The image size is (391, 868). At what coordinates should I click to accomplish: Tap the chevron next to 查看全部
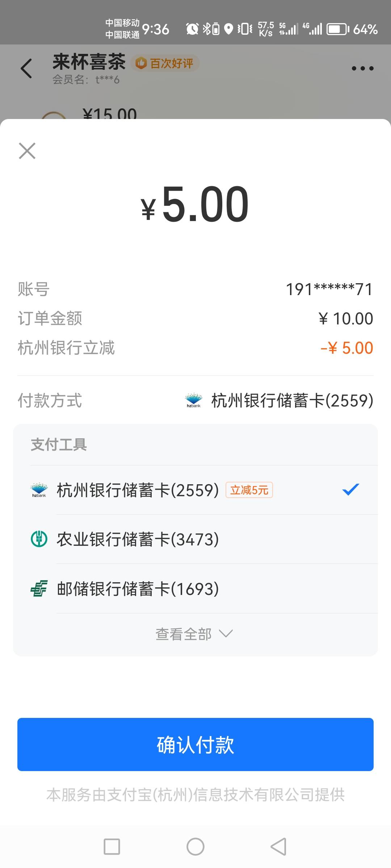[x=226, y=634]
